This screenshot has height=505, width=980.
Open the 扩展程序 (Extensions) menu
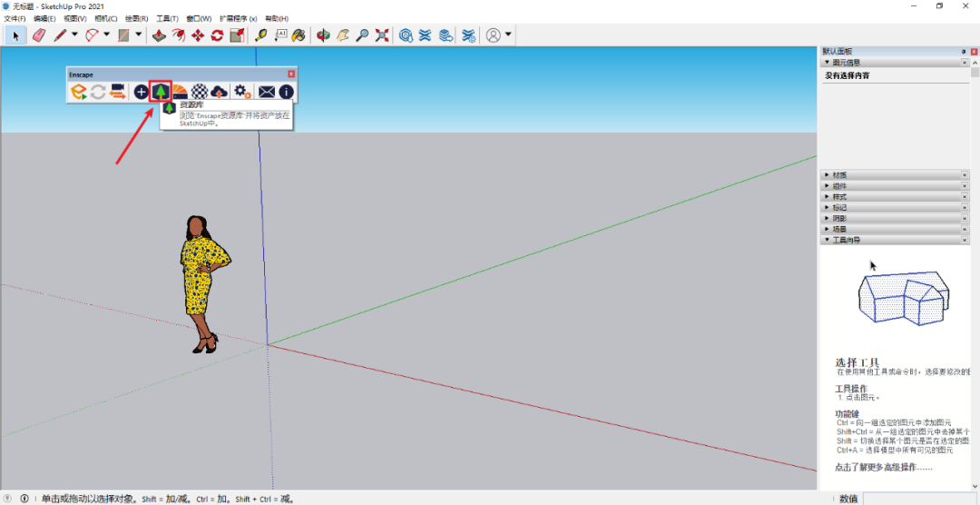[238, 18]
